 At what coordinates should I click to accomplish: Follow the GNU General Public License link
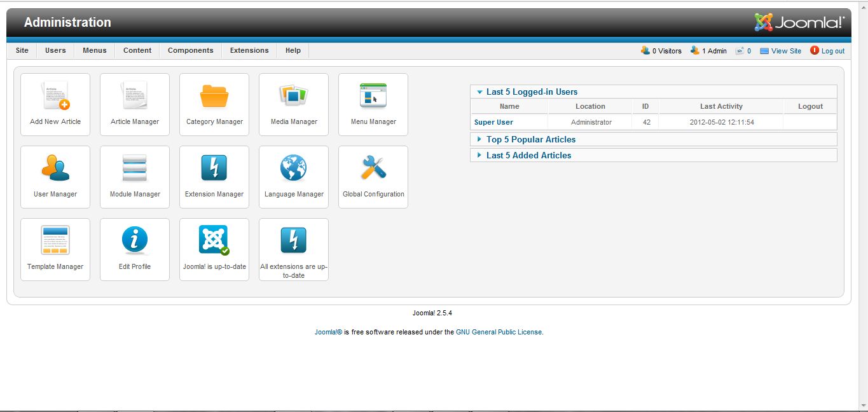(499, 332)
